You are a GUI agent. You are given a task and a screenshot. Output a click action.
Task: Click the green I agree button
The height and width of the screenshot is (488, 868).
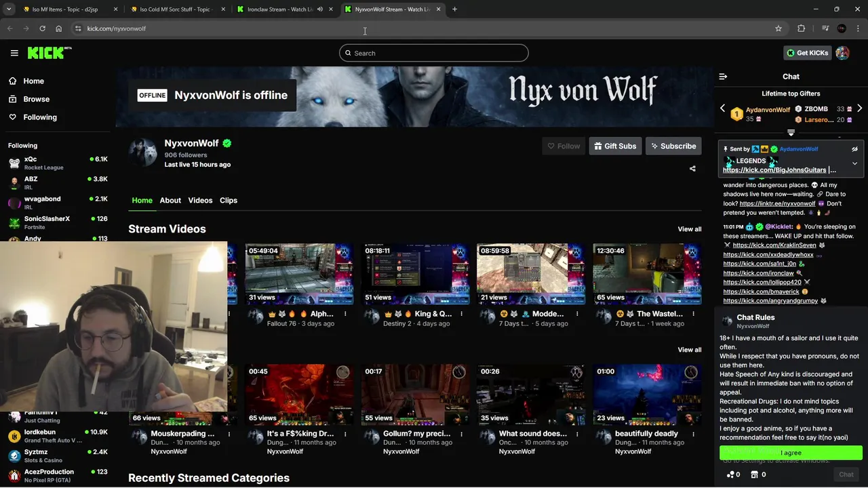point(791,453)
